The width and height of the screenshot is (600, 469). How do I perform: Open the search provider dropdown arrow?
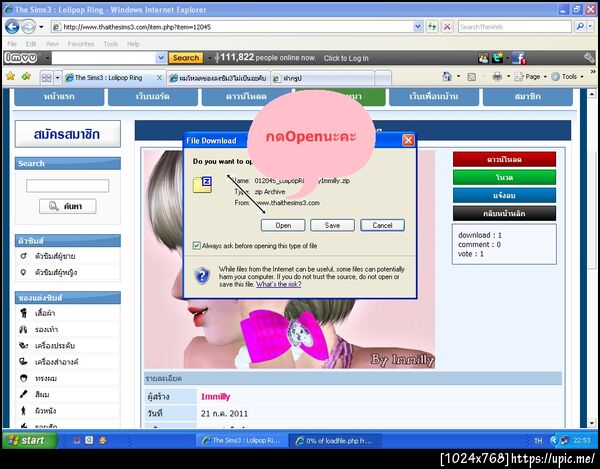coord(590,26)
